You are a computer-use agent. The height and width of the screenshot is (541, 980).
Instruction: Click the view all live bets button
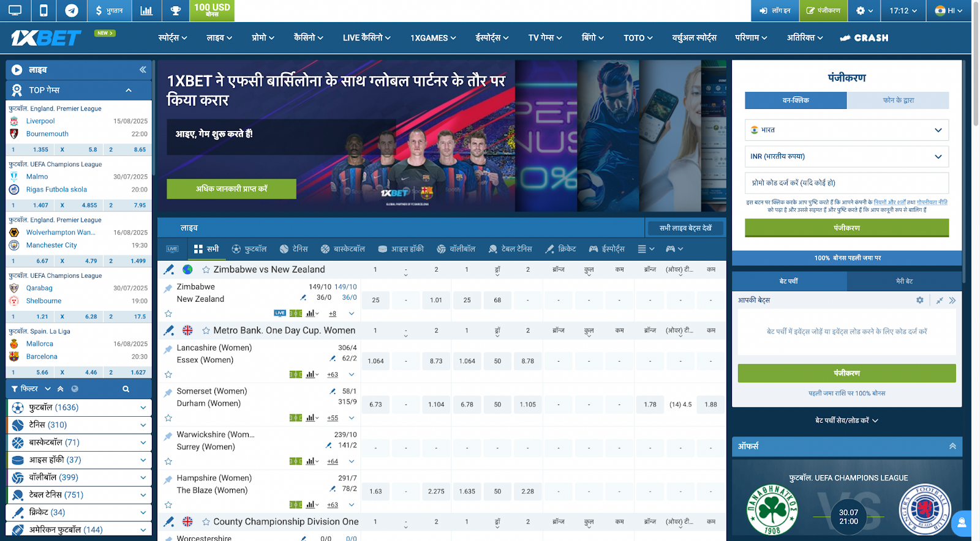[685, 228]
